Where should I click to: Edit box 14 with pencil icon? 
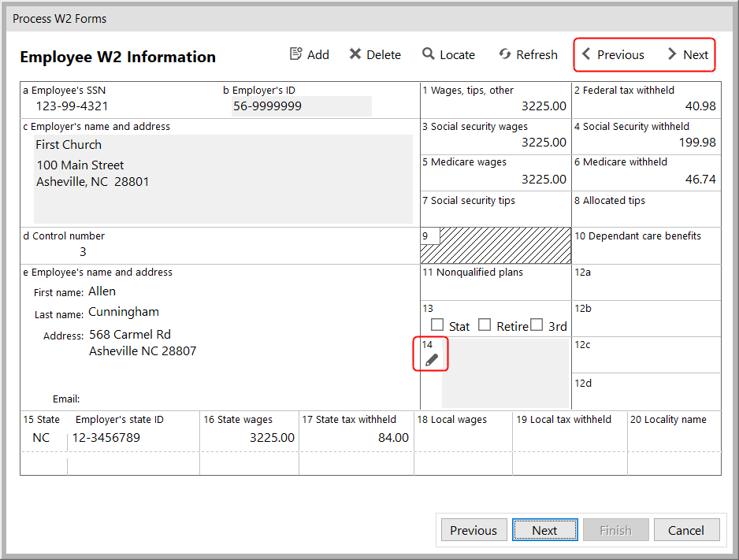coord(431,360)
